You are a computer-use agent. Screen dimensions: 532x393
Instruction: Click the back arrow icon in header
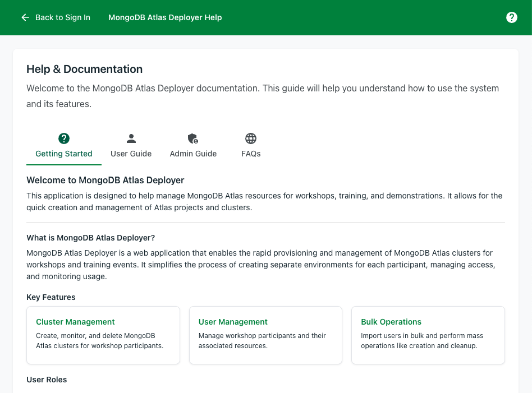tap(25, 17)
